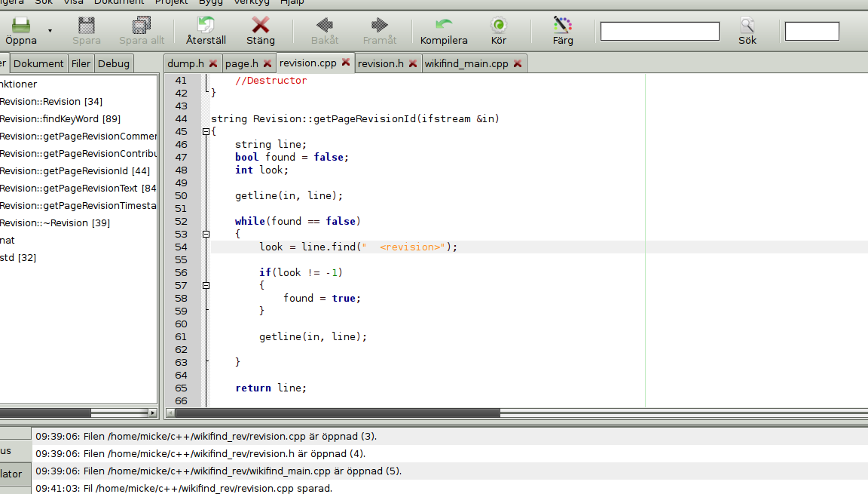The width and height of the screenshot is (868, 494).
Task: Select Revision::Revision [34] in symbol list
Action: (x=51, y=101)
